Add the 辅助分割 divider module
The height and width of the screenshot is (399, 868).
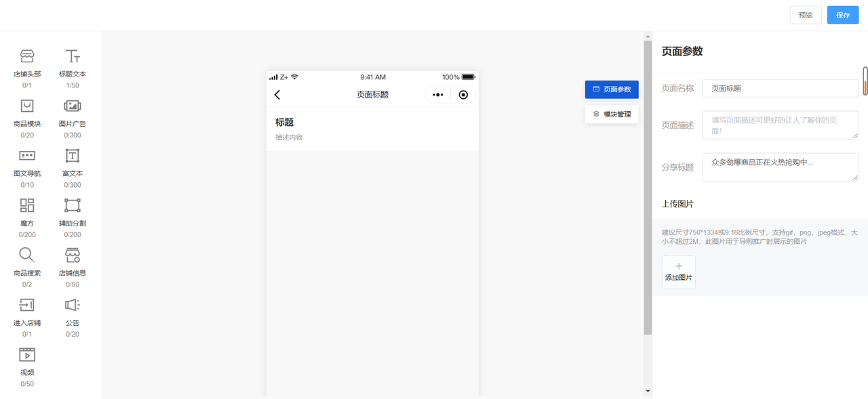click(73, 217)
